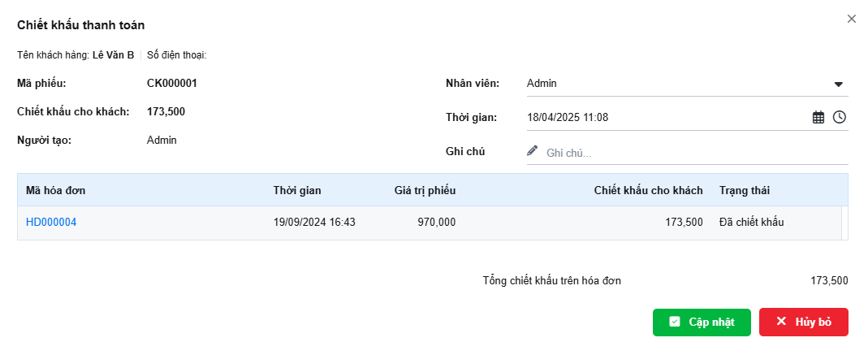Open invoice link HD000004
This screenshot has width=868, height=355.
click(x=51, y=223)
